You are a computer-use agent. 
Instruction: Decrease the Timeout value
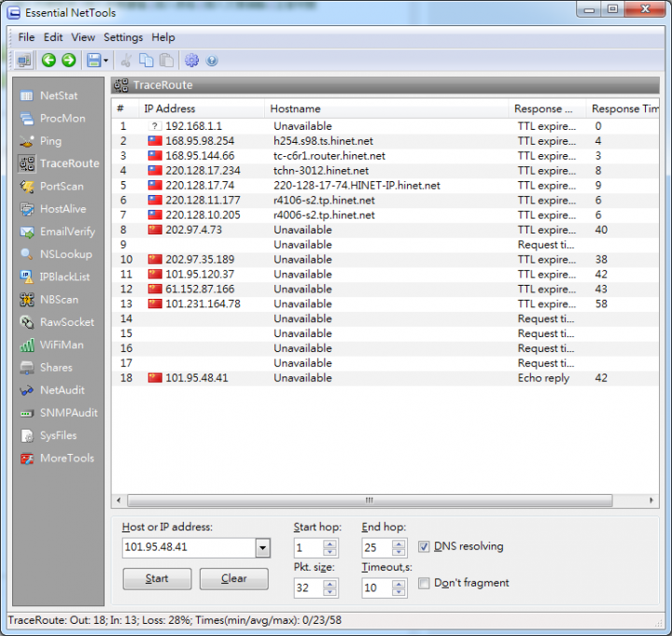[x=399, y=592]
